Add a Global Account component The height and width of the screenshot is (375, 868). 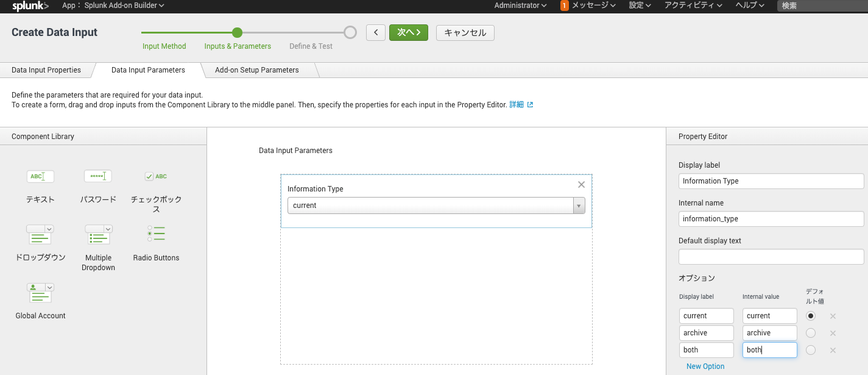pyautogui.click(x=40, y=293)
